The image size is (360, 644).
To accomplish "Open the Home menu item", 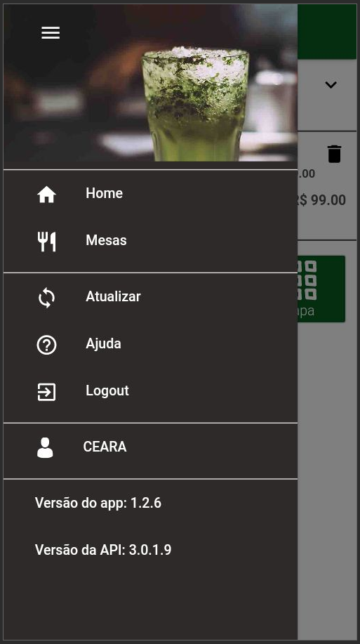I will click(x=150, y=193).
